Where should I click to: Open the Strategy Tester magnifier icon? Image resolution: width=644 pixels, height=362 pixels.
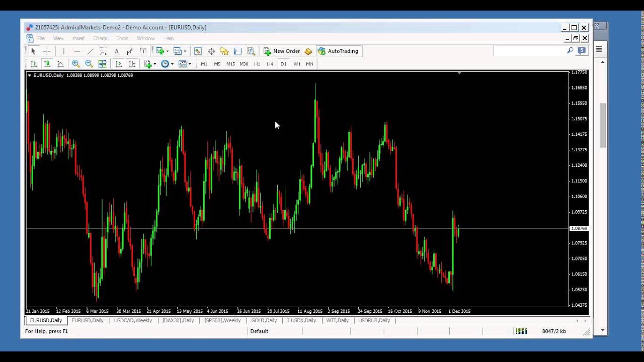pos(251,51)
